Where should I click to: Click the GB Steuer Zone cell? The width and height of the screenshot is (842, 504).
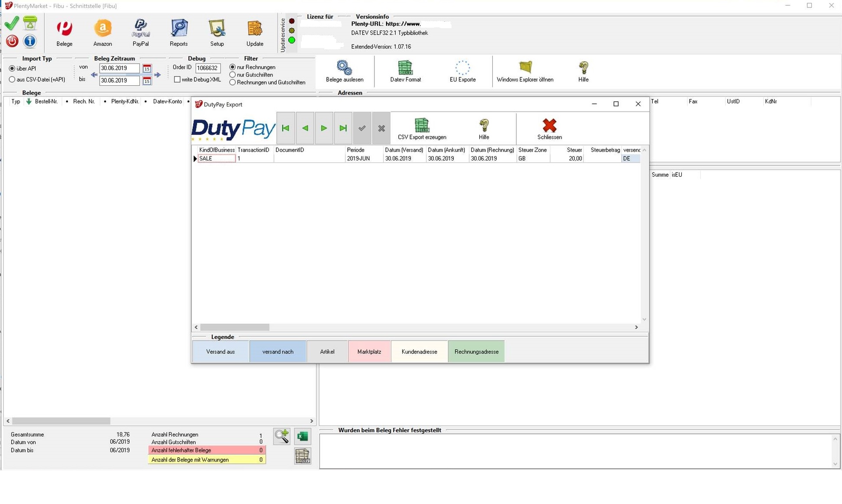[x=533, y=159]
